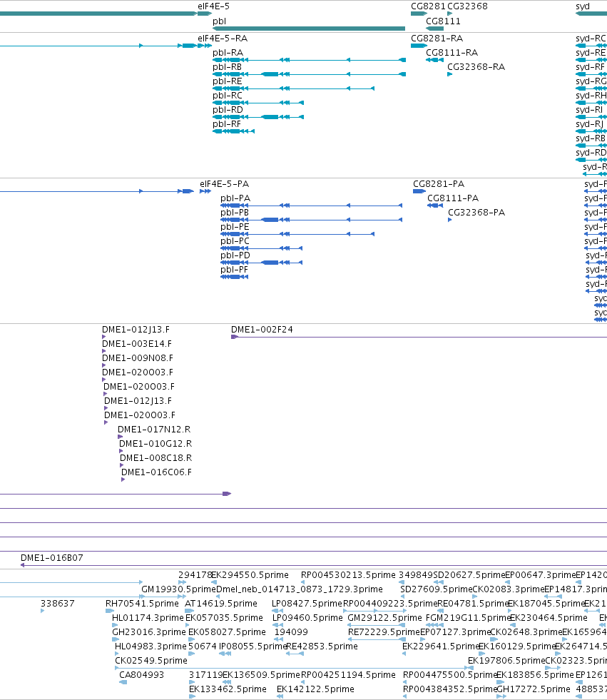Select the pbl gene span bar

(x=309, y=29)
